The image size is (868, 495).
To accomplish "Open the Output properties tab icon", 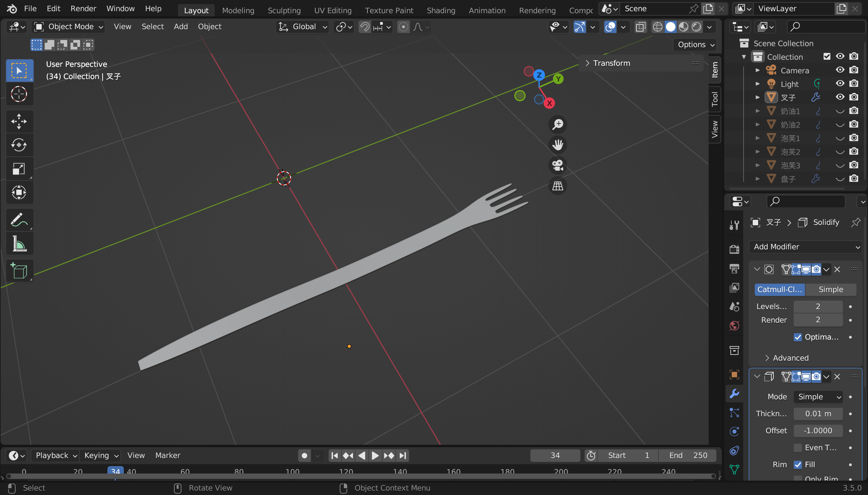I will [x=734, y=269].
